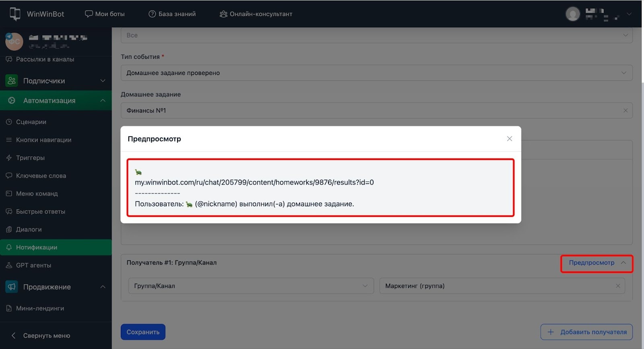This screenshot has width=644, height=349.
Task: Click the Сценарии clock icon
Action: tap(9, 122)
